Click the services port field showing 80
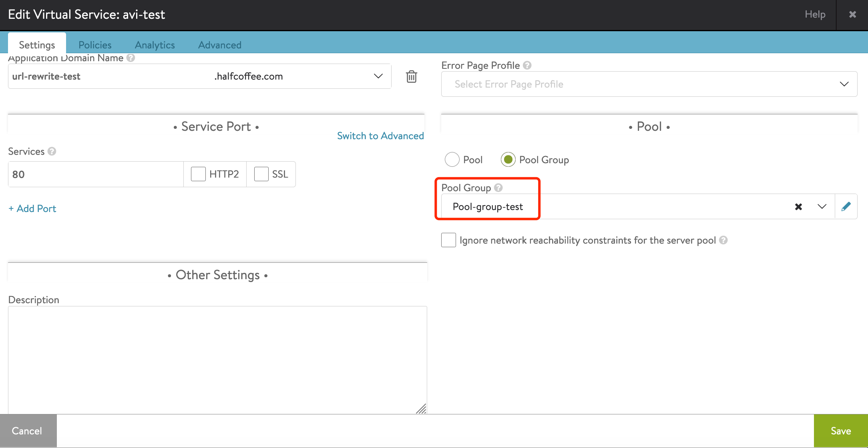The width and height of the screenshot is (868, 448). 96,174
